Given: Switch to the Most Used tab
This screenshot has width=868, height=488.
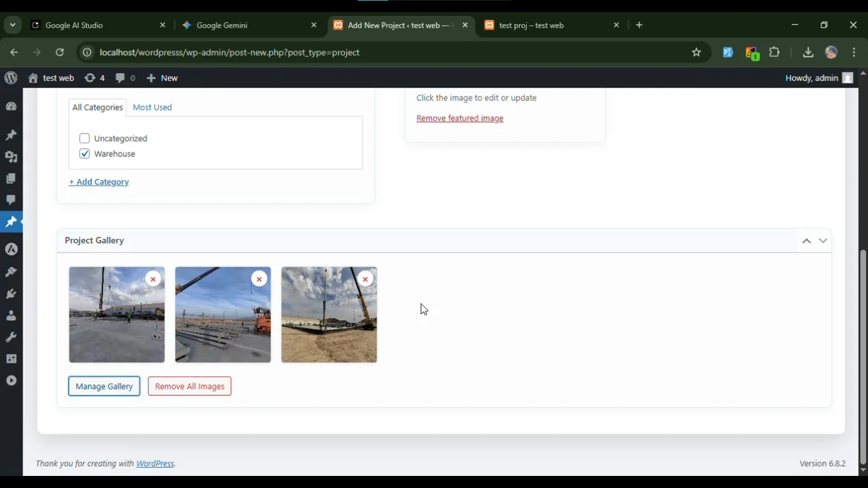Looking at the screenshot, I should click(x=153, y=107).
